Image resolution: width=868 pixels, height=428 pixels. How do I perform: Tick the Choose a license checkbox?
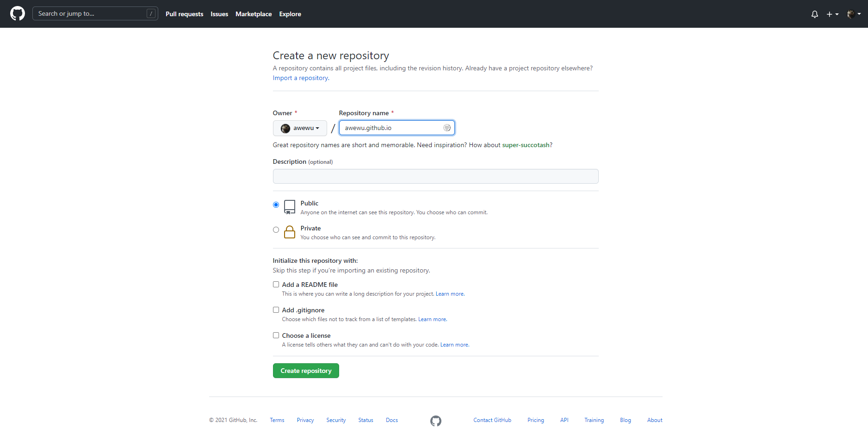coord(276,335)
